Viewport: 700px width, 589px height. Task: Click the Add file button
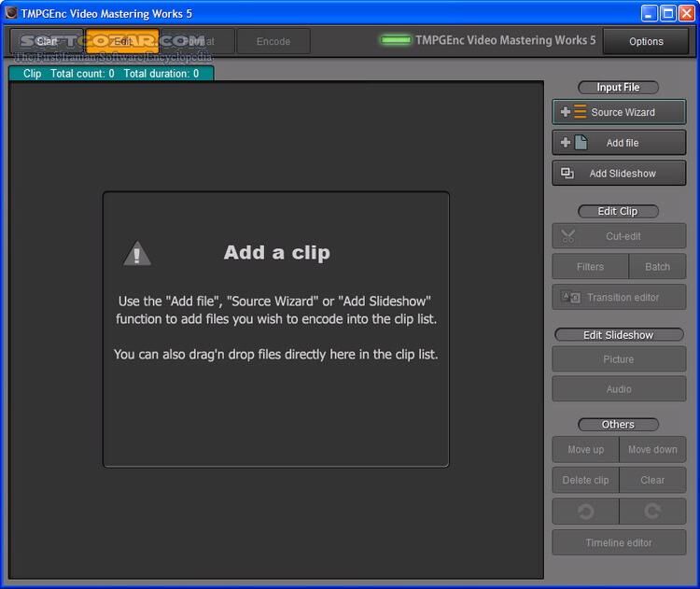point(619,143)
